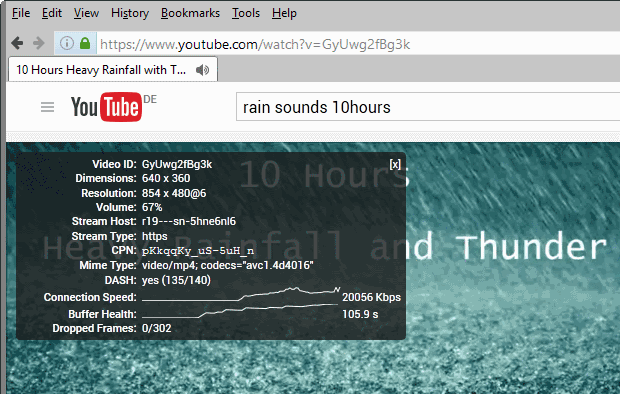Select the 10 Hours Heavy Rainfall tab
Image resolution: width=620 pixels, height=394 pixels.
[x=113, y=70]
